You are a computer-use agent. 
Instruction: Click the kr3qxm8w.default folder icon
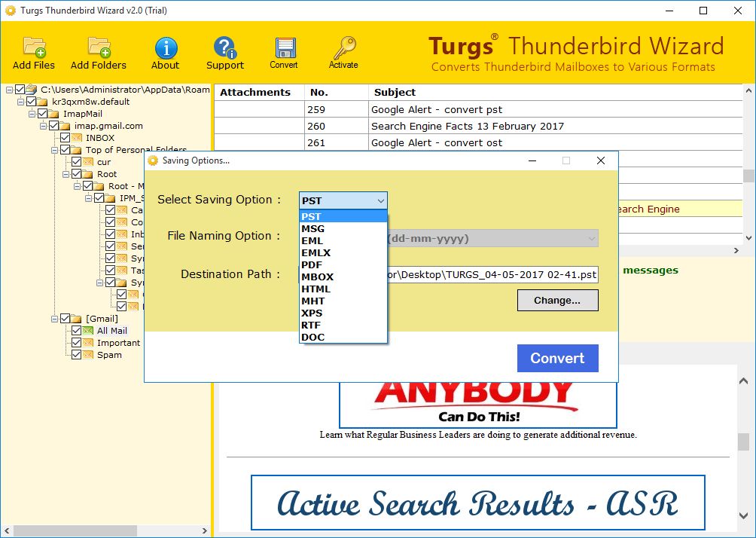click(42, 102)
